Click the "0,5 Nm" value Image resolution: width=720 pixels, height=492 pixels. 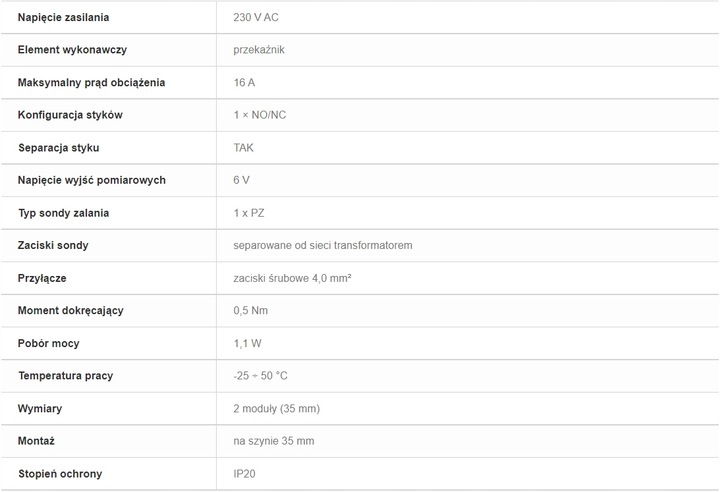click(250, 310)
